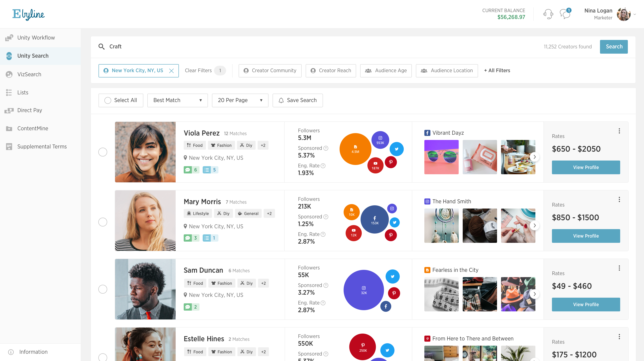Open the Audience Age filter
Screen dimensions: 644x361
tap(386, 71)
